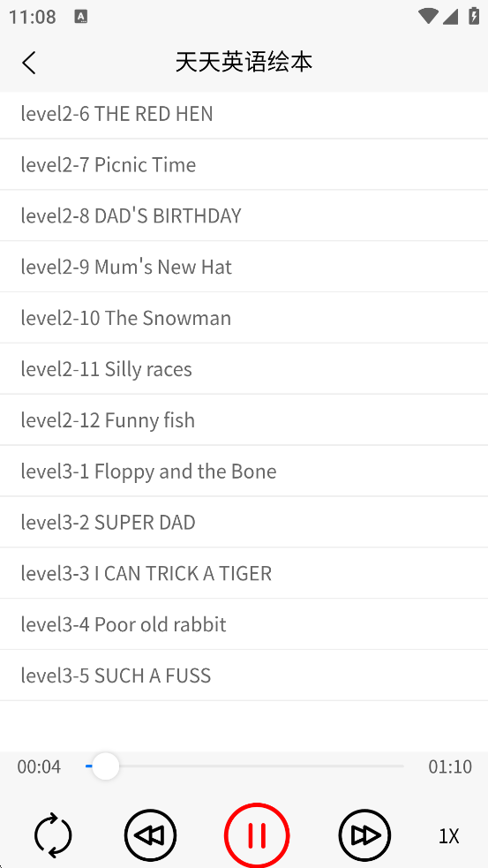Click the rewind button
This screenshot has height=868, width=488.
point(150,834)
